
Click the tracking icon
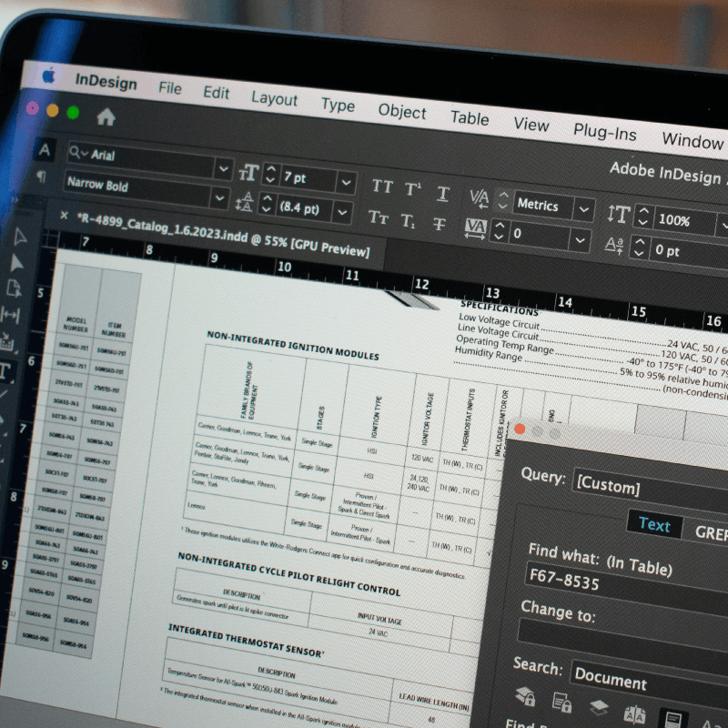[x=475, y=228]
